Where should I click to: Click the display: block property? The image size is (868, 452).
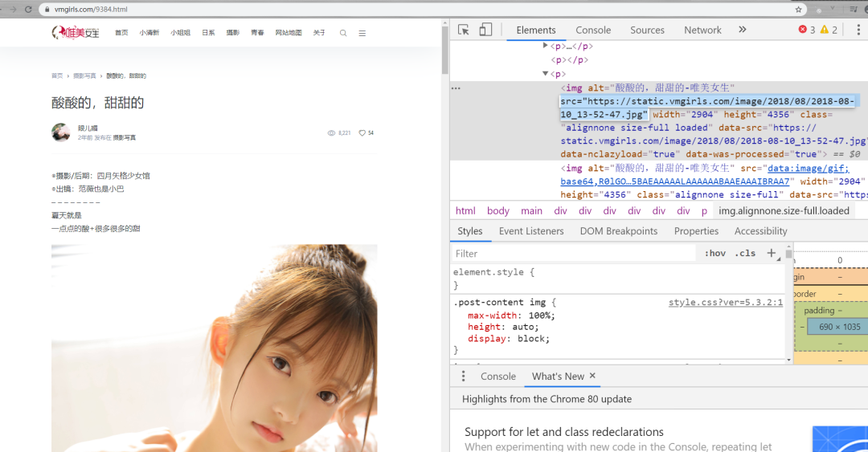tap(509, 339)
